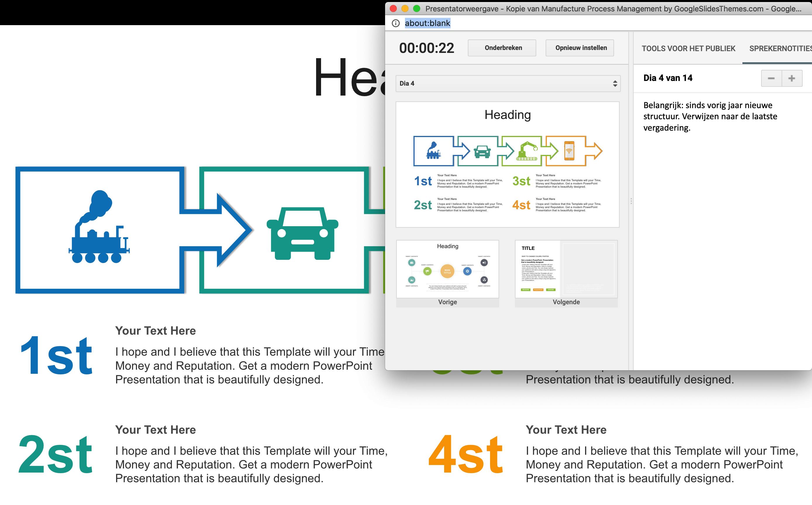812x505 pixels.
Task: Increase notes text size with plus button
Action: [791, 79]
